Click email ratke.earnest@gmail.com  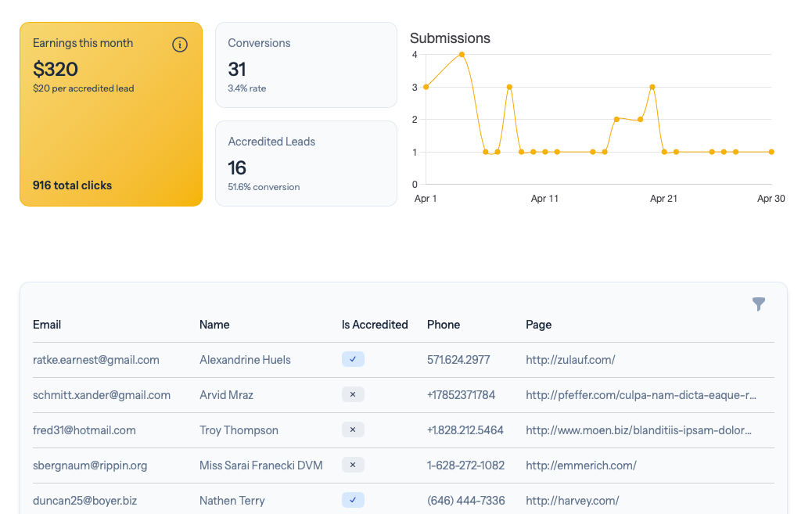96,360
